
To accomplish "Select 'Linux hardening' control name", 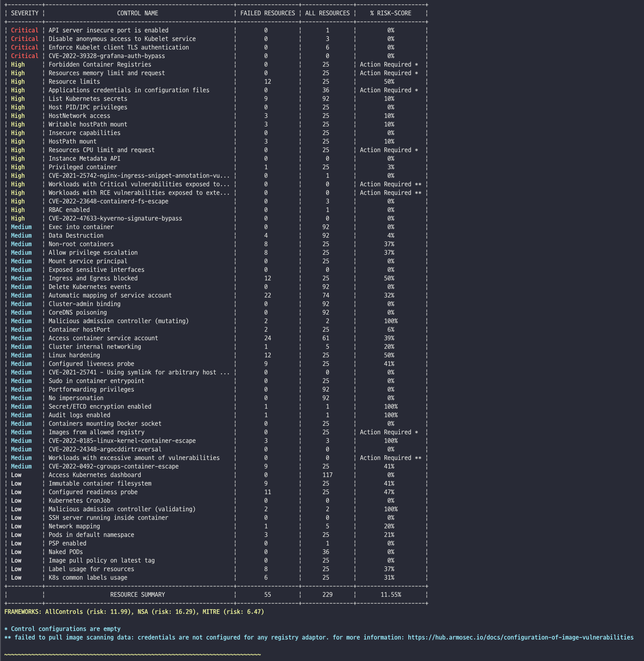I will 74,355.
